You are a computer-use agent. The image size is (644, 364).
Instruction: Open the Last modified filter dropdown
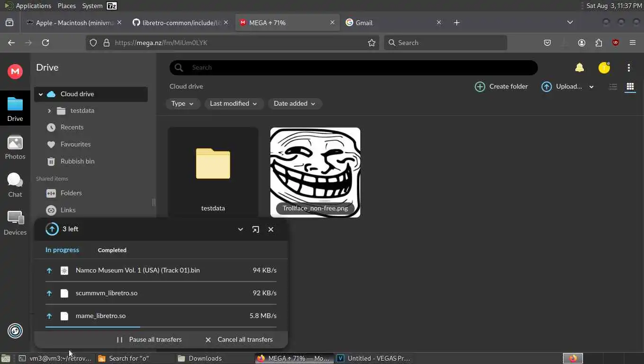tap(234, 104)
